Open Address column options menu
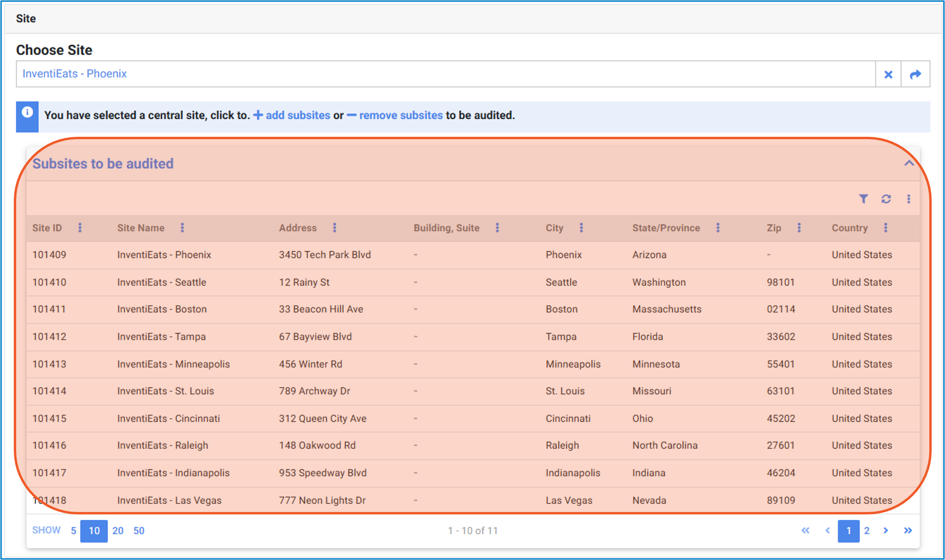 [x=335, y=228]
